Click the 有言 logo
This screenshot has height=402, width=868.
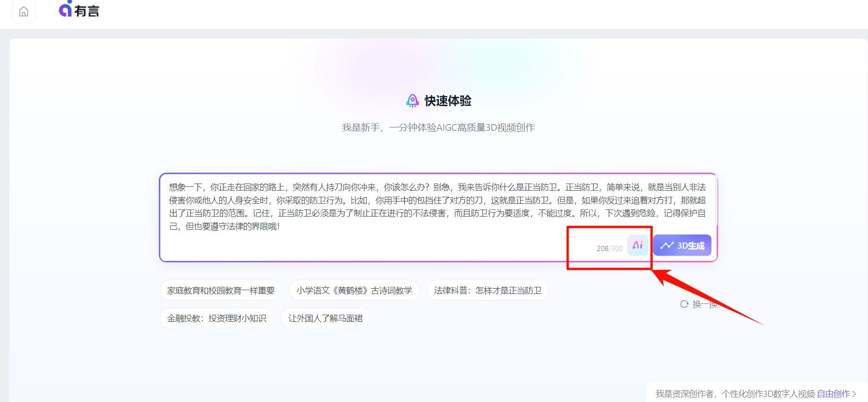tap(79, 10)
